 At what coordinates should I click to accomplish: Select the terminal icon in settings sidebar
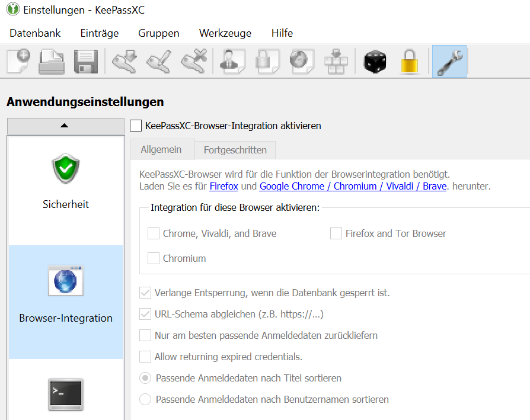click(x=66, y=395)
